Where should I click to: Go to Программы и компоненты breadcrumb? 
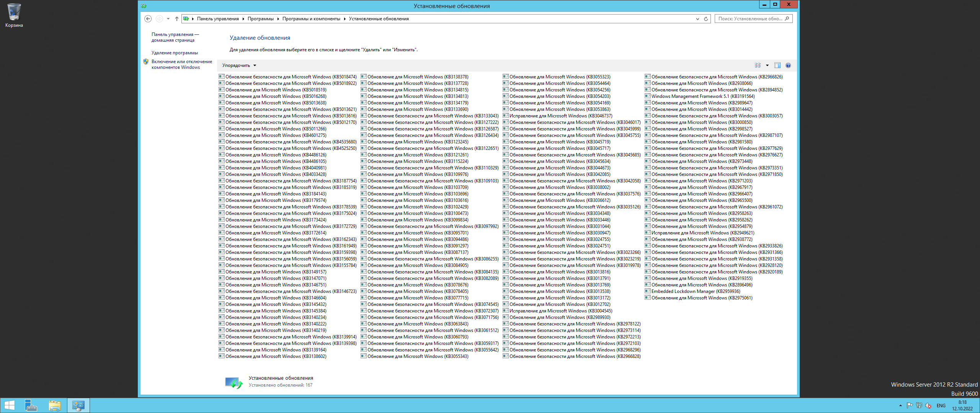[311, 19]
